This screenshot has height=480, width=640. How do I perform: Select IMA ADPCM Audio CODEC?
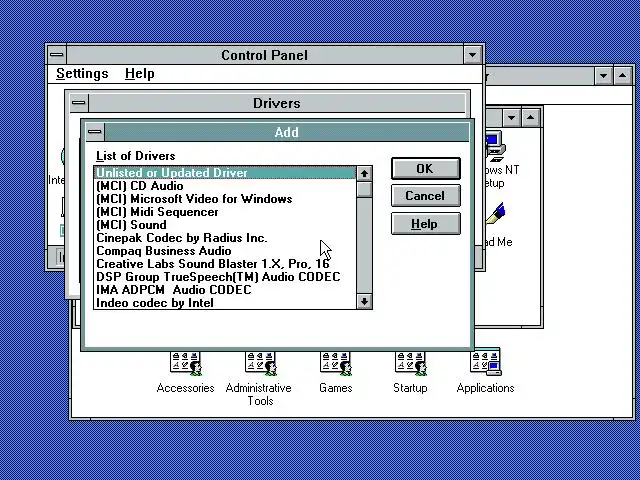[225, 290]
